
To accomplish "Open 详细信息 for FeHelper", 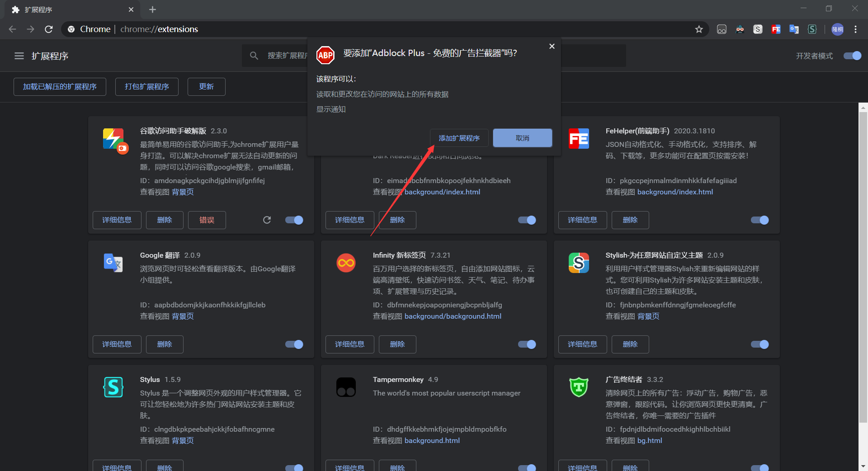I will 583,220.
